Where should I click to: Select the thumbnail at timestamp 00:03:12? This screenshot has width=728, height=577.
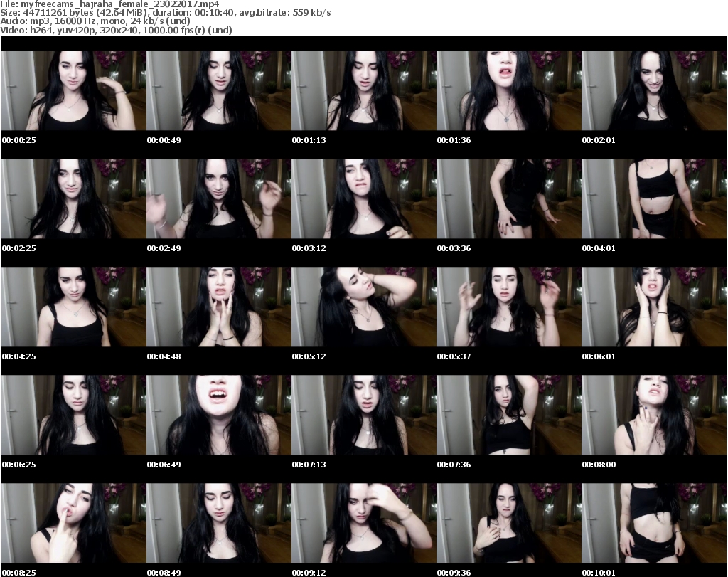(363, 198)
